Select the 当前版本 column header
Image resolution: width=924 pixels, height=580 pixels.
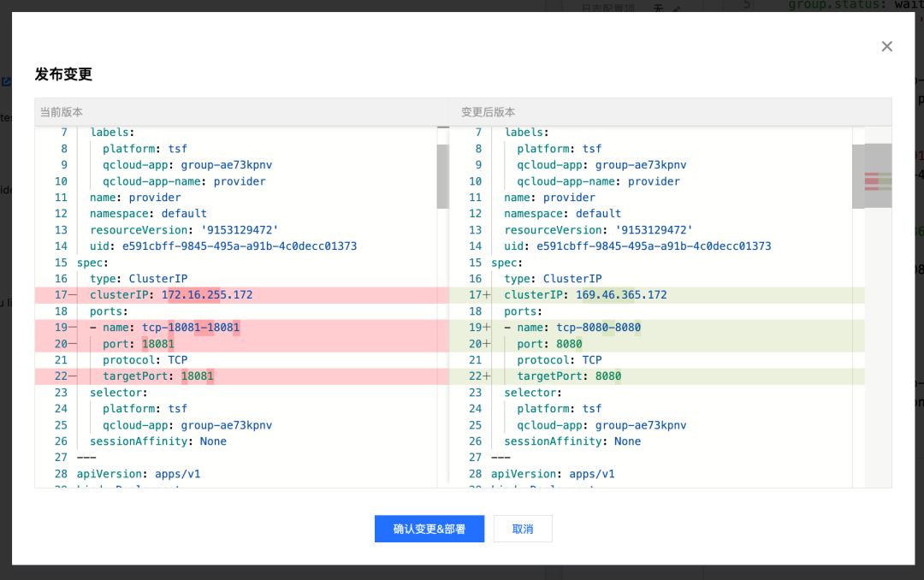click(62, 112)
